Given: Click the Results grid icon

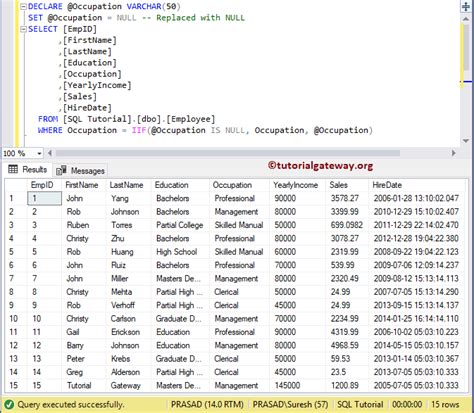Looking at the screenshot, I should click(x=13, y=169).
